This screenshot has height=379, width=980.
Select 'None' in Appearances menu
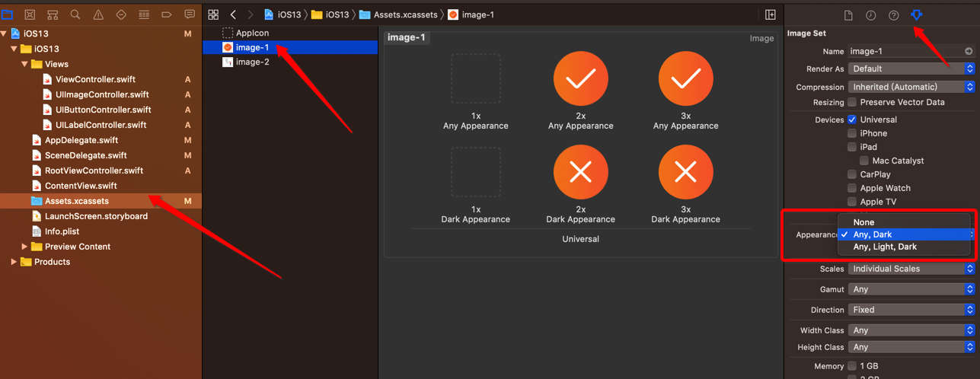click(863, 222)
